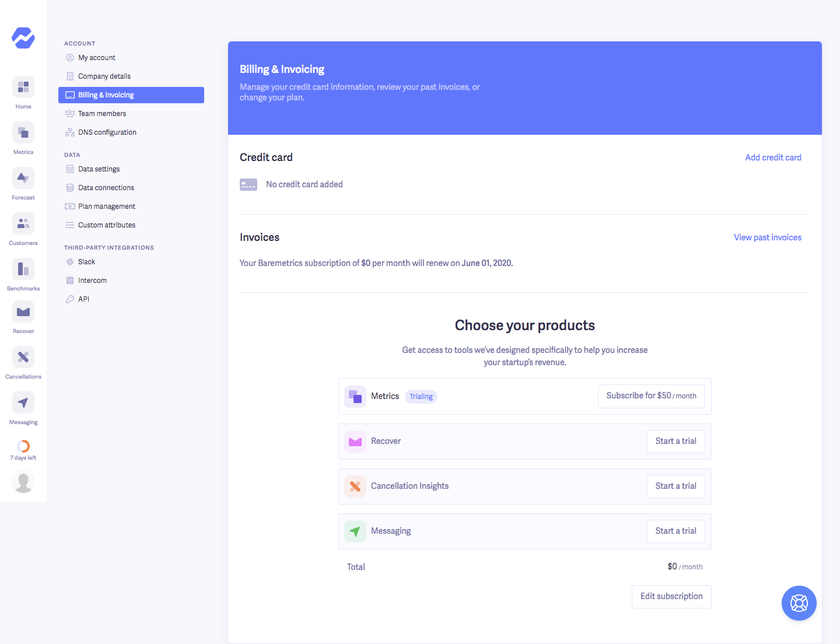Open the Messaging sidebar icon

click(x=23, y=402)
